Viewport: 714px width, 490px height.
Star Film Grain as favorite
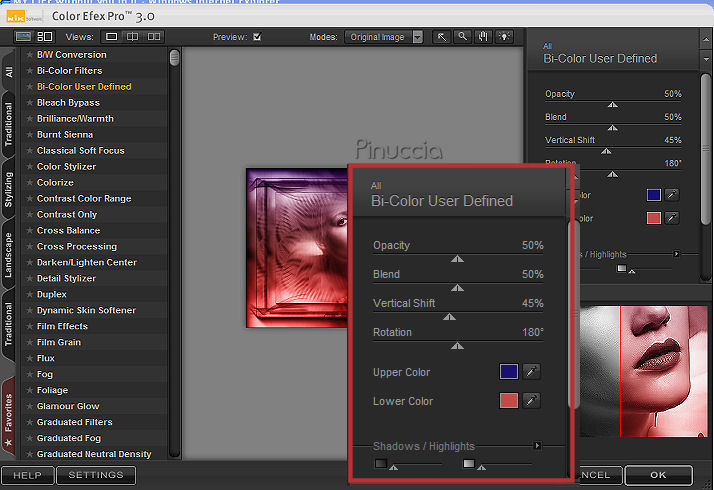click(x=30, y=342)
